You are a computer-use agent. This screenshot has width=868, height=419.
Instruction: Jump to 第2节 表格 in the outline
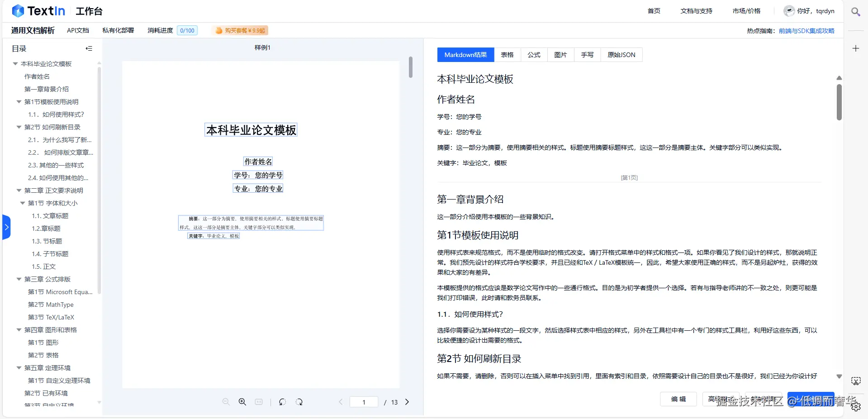tap(43, 355)
